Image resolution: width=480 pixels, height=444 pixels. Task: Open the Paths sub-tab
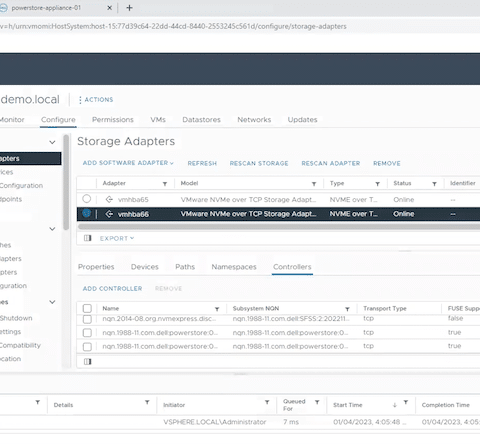(185, 267)
